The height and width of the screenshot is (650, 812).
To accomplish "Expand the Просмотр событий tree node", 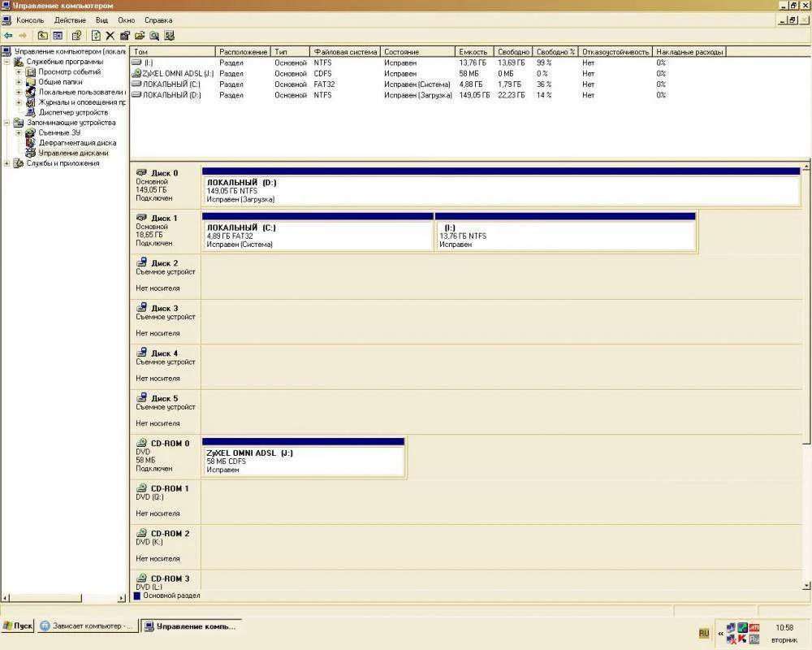I will click(x=19, y=72).
